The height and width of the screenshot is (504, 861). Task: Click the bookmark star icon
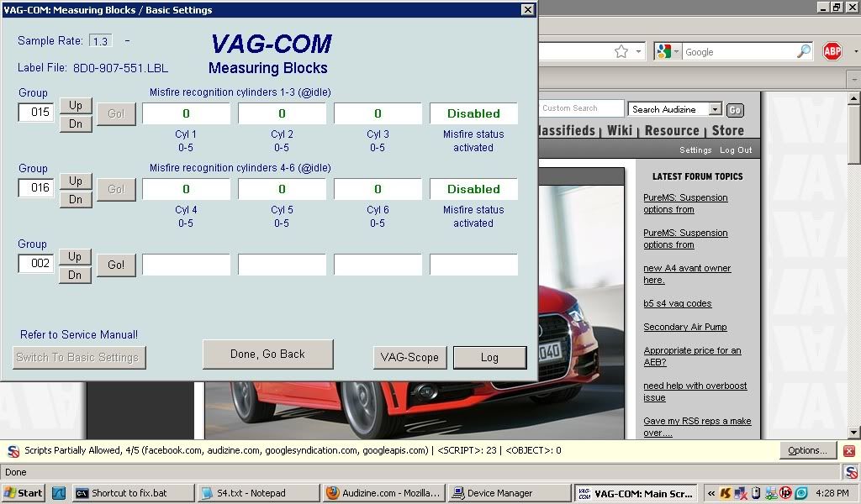(x=622, y=50)
